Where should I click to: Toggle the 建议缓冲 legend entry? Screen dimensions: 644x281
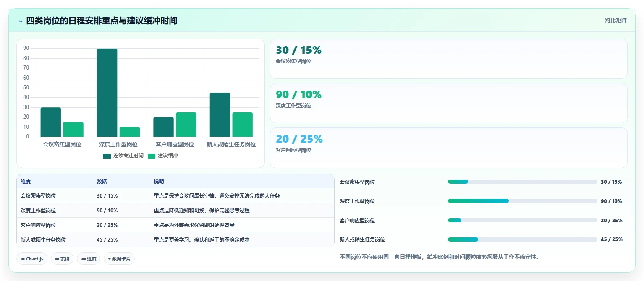pyautogui.click(x=163, y=156)
